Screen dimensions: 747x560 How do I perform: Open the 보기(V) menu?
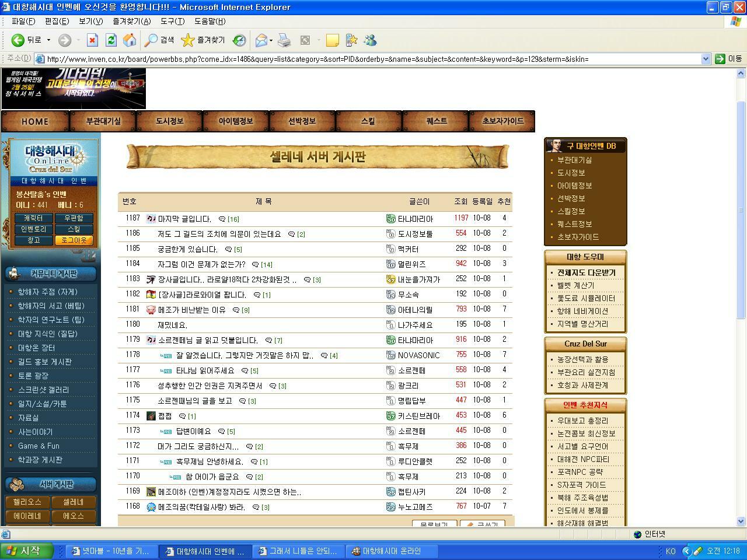click(x=90, y=21)
